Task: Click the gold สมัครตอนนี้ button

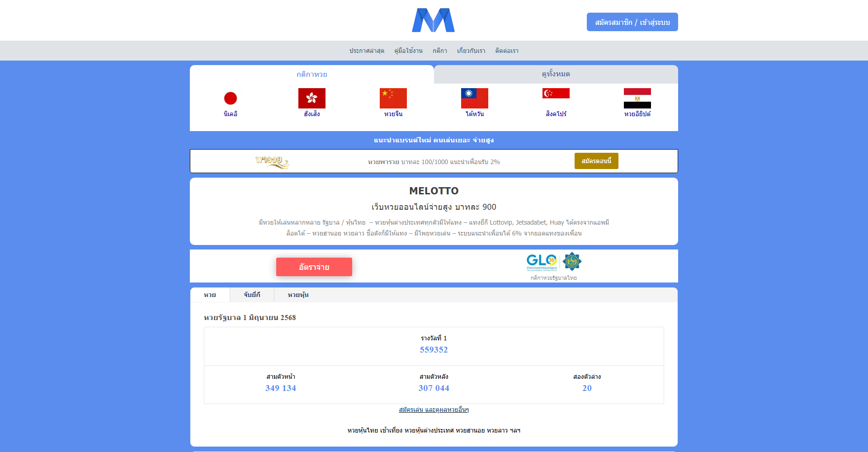Action: click(596, 161)
